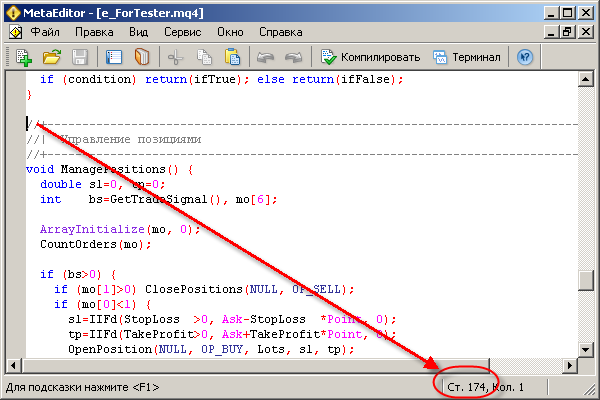
Task: Close the e_ForTester.mq4 document window
Action: point(586,32)
